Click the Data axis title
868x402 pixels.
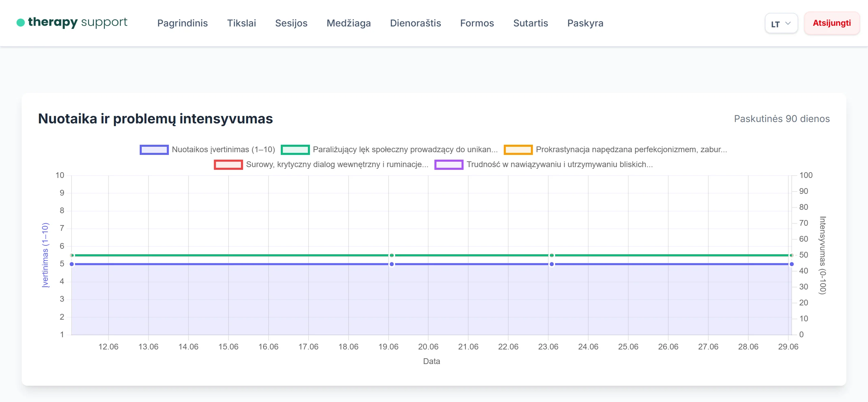[432, 361]
